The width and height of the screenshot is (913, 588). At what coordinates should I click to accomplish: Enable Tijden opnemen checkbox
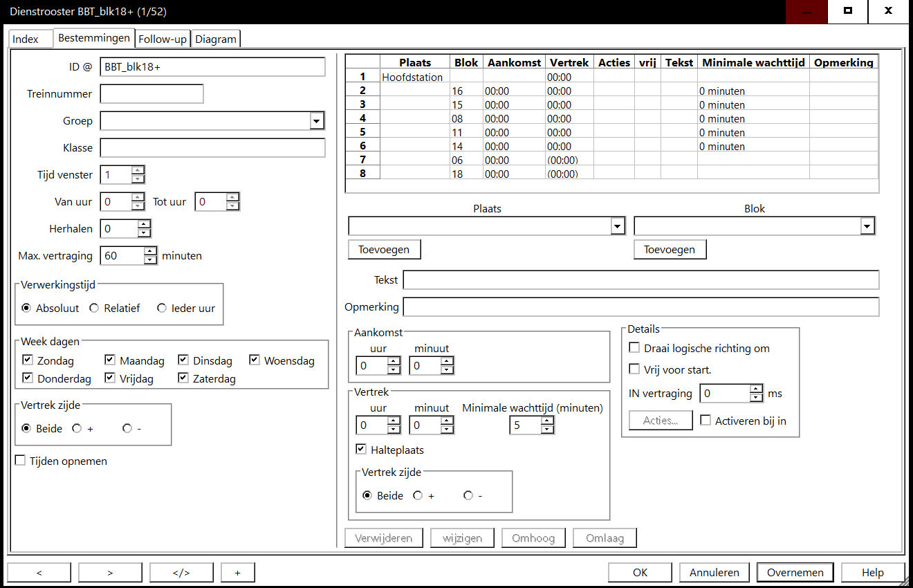21,461
